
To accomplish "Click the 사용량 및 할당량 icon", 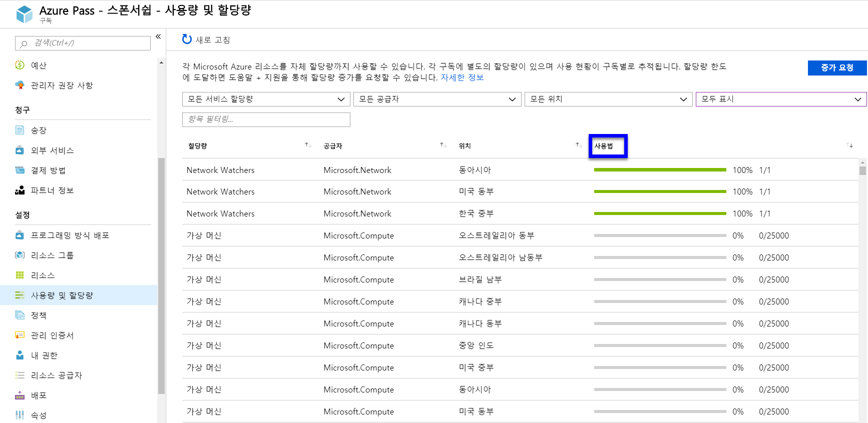I will coord(20,295).
